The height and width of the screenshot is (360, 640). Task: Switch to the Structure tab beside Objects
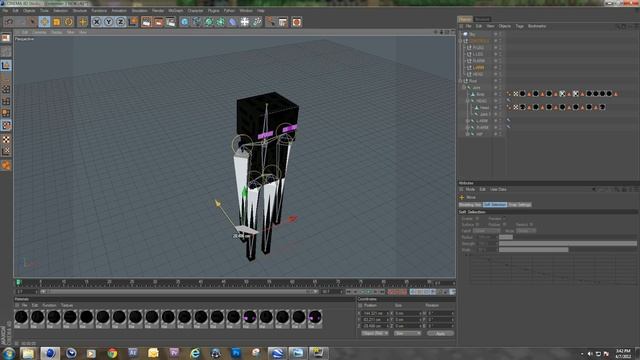pyautogui.click(x=482, y=19)
